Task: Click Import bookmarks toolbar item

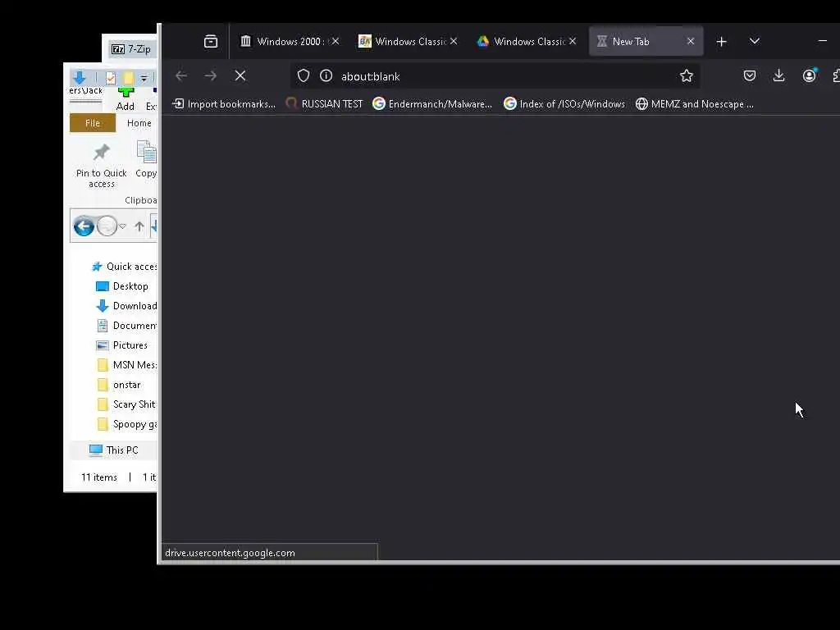Action: point(224,104)
